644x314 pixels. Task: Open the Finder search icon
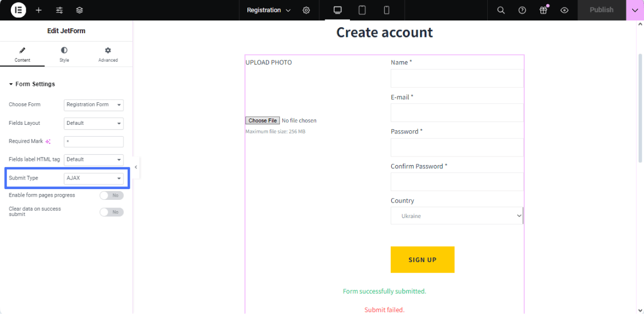[501, 10]
